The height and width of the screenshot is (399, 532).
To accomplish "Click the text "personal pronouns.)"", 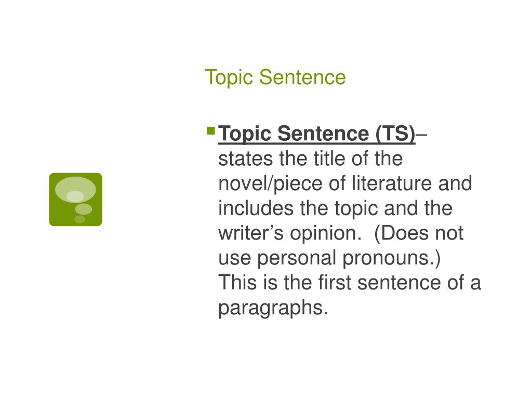I will pyautogui.click(x=353, y=259).
